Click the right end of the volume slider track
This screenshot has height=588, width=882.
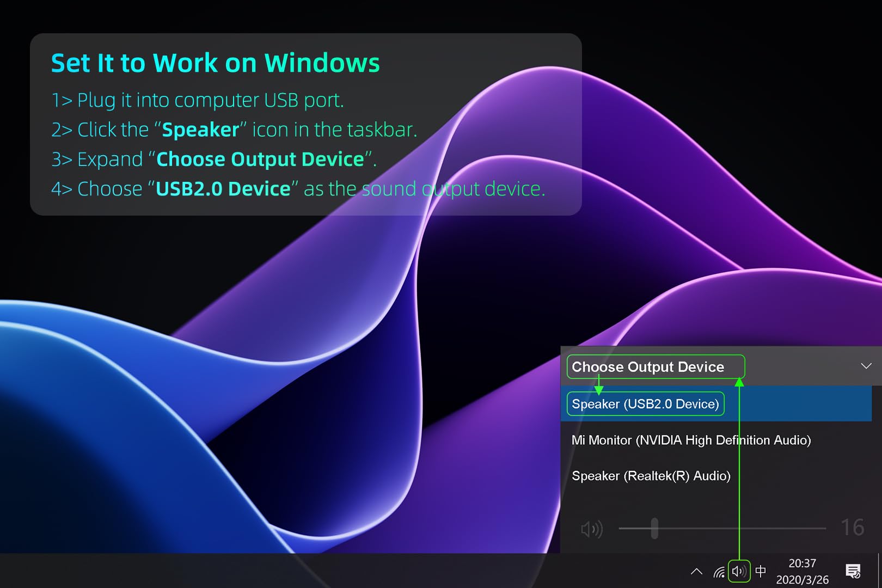pyautogui.click(x=823, y=529)
